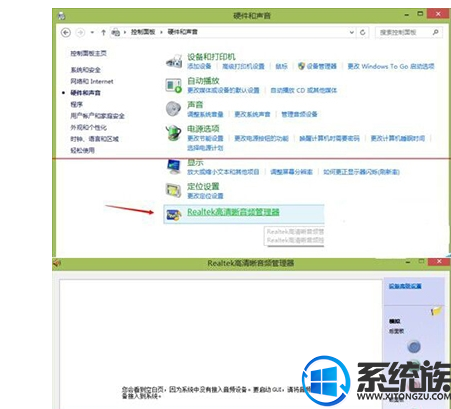This screenshot has width=451, height=409.
Task: Click the 选择电源计划 link
Action: point(205,148)
